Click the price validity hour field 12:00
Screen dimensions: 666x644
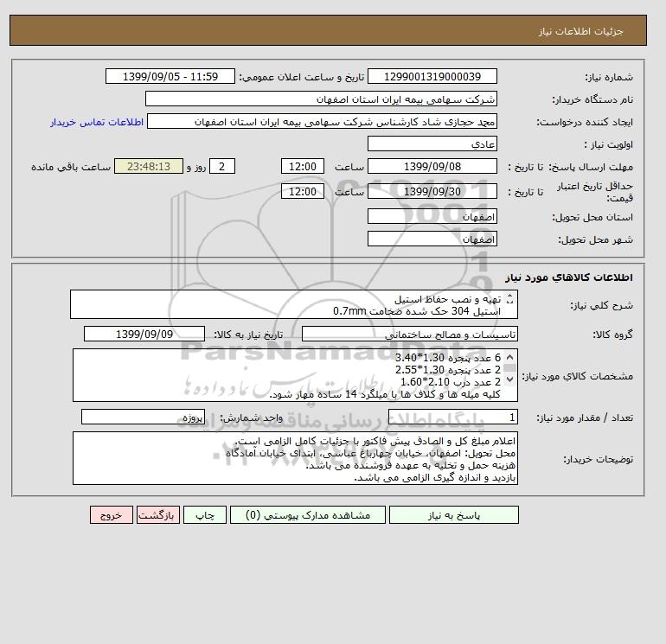pyautogui.click(x=303, y=191)
